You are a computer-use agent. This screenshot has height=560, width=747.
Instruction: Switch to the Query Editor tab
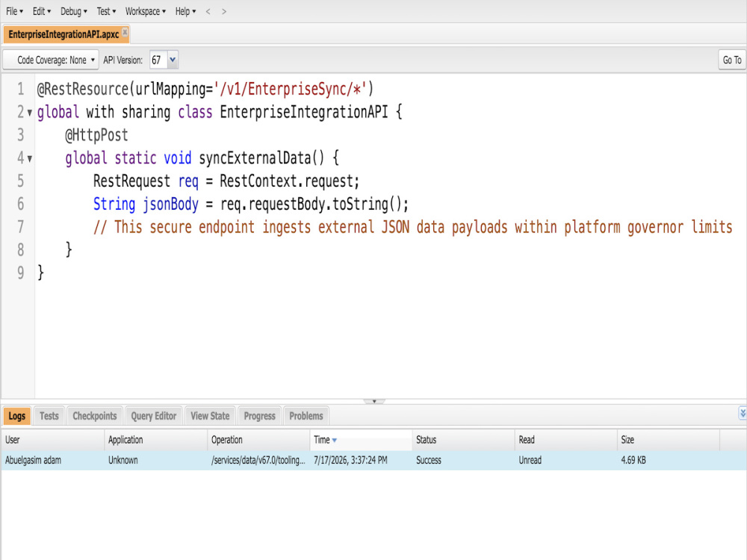[x=153, y=416]
